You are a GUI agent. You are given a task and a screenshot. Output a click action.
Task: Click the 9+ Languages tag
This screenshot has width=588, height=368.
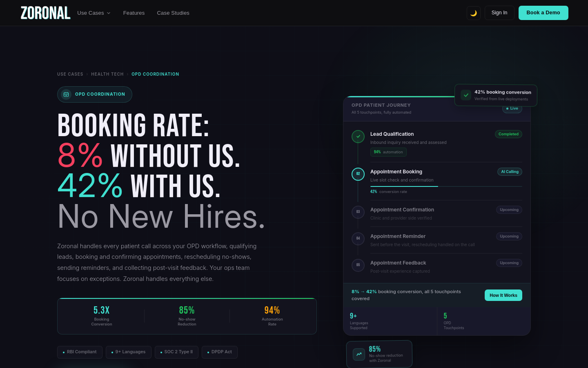click(129, 352)
